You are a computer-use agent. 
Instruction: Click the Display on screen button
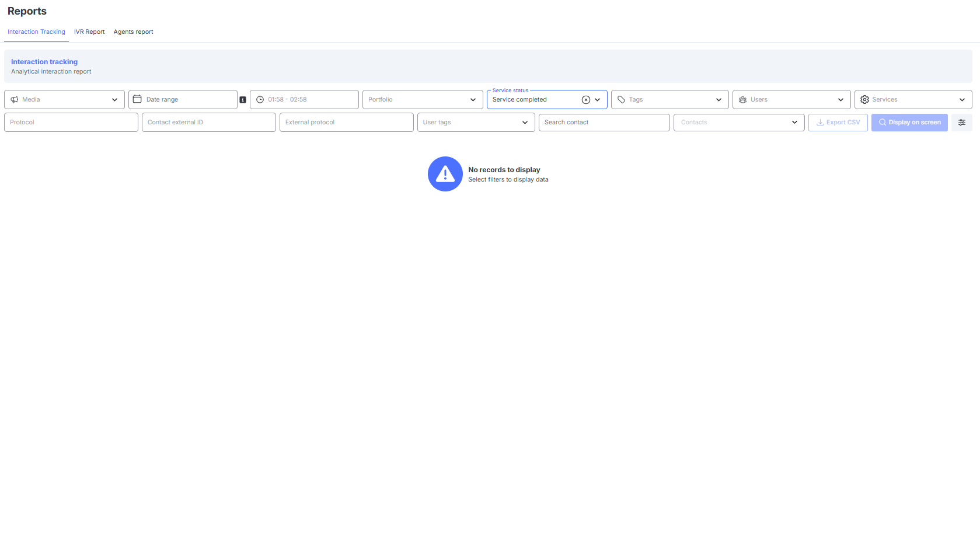click(x=909, y=123)
